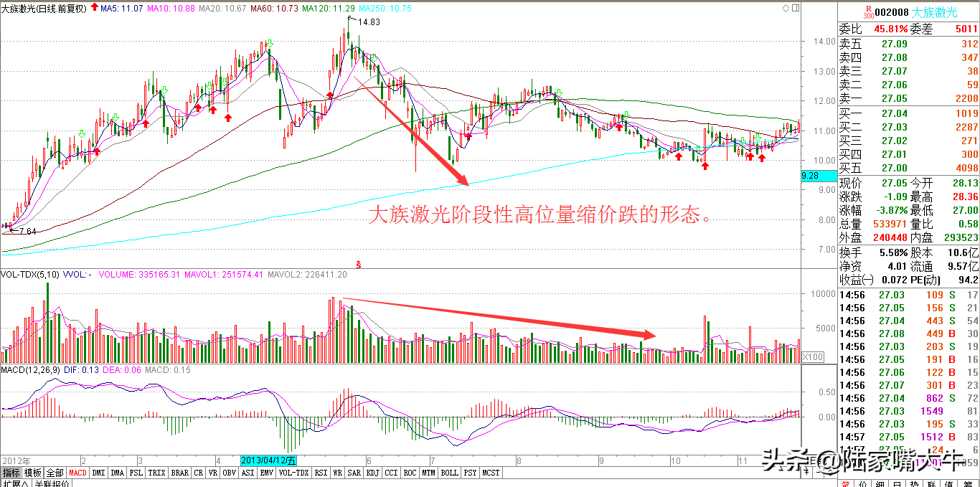Select the SAR indicator tab

point(354,473)
